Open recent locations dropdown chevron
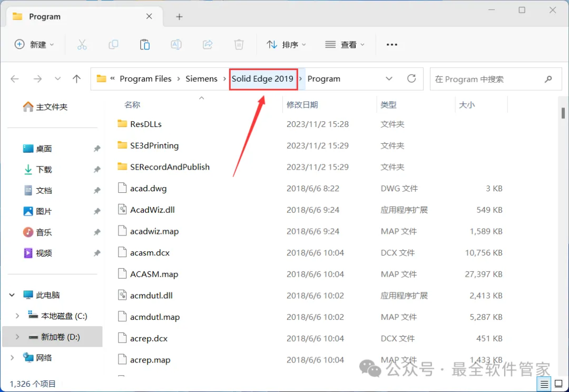Viewport: 569px width, 392px height. (58, 79)
